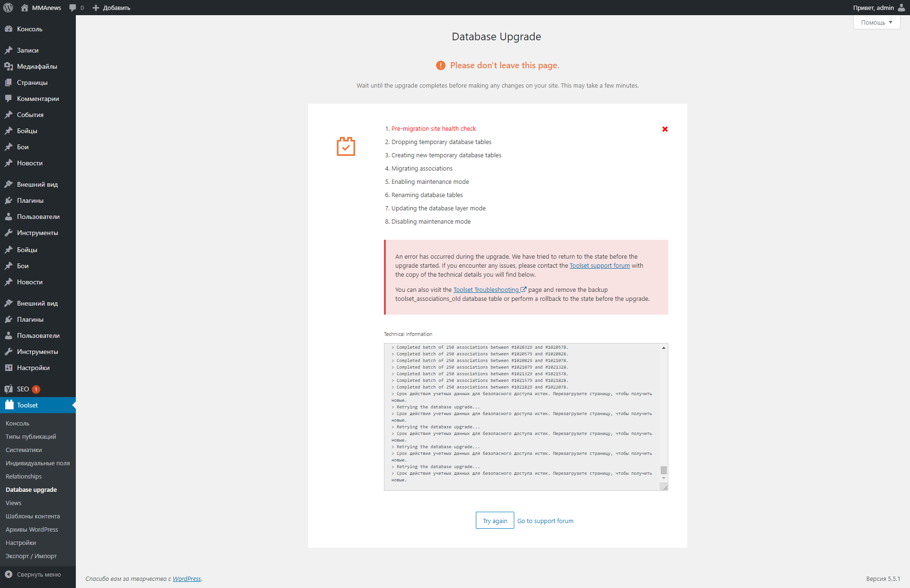This screenshot has width=910, height=588.
Task: Click the WordPress logo in admin bar
Action: tap(8, 8)
